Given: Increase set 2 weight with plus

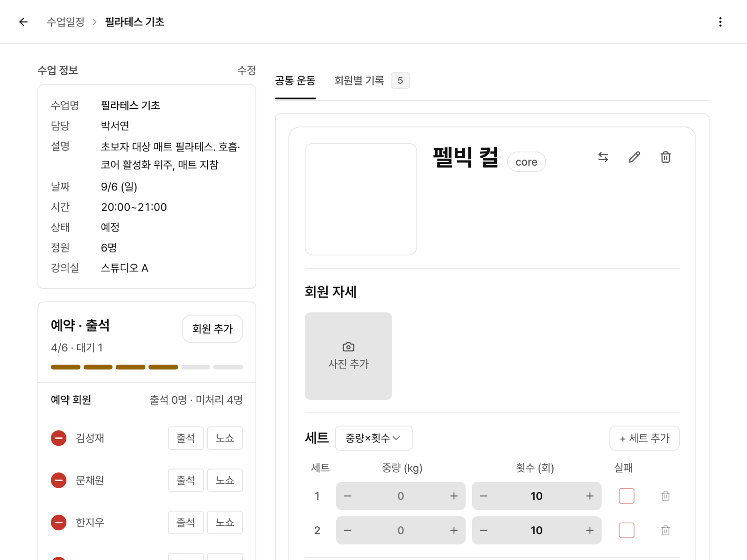Looking at the screenshot, I should tap(453, 530).
